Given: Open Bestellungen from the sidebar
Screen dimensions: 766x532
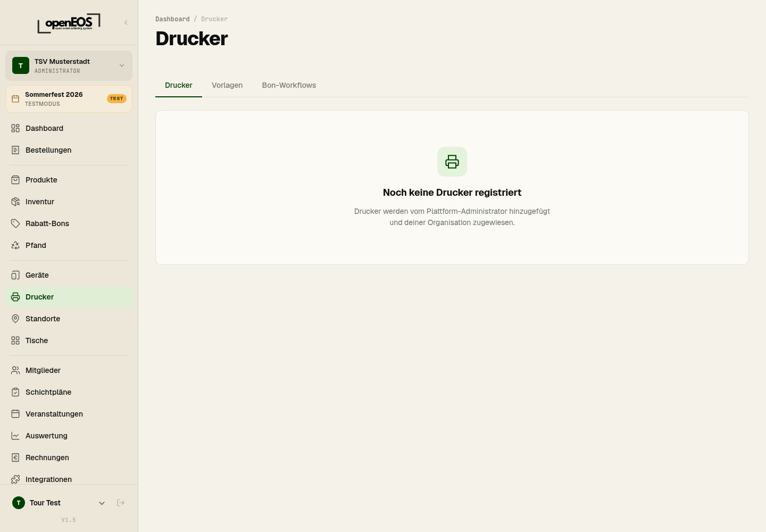Looking at the screenshot, I should 69,150.
